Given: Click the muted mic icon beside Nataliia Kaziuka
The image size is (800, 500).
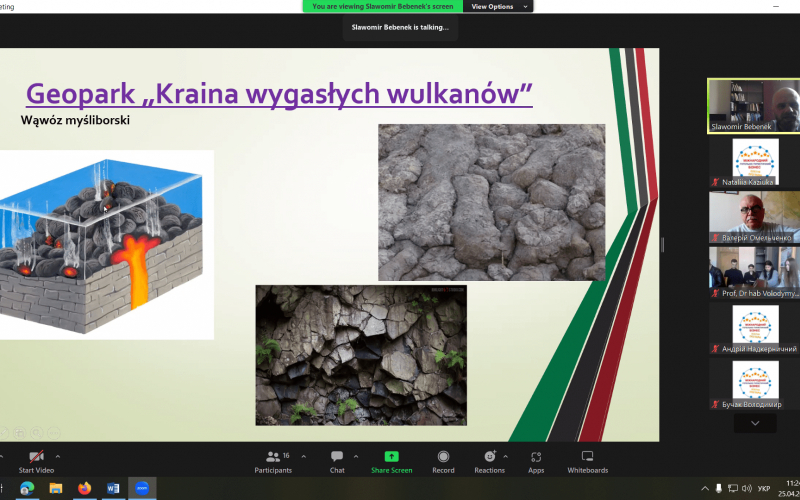Looking at the screenshot, I should point(716,182).
